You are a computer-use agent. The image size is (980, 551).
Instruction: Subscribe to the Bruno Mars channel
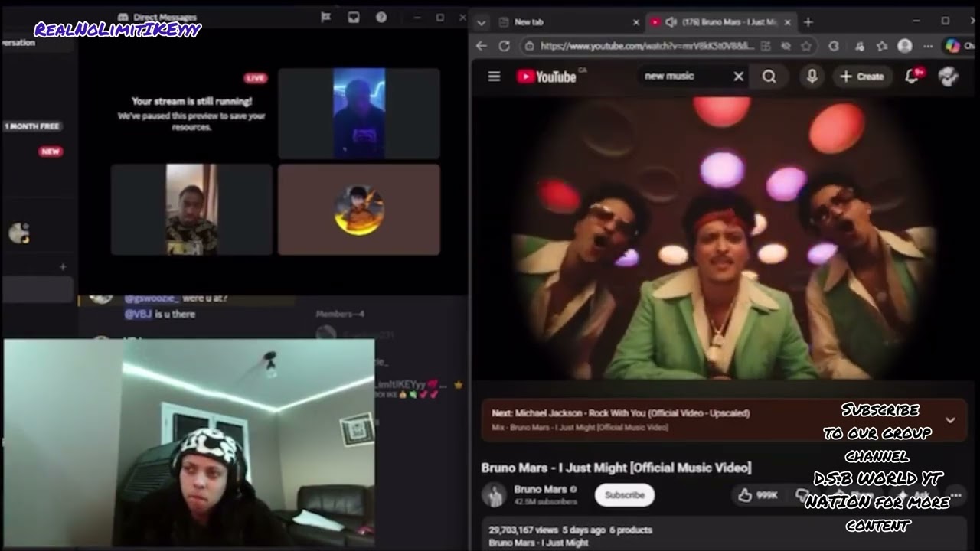(x=625, y=495)
